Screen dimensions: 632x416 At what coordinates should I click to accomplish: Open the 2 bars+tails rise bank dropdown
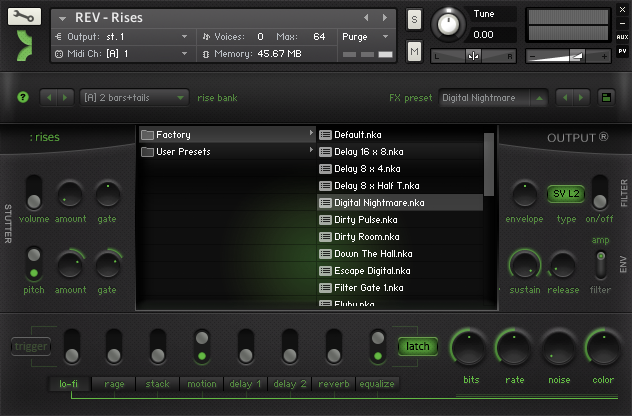[134, 97]
